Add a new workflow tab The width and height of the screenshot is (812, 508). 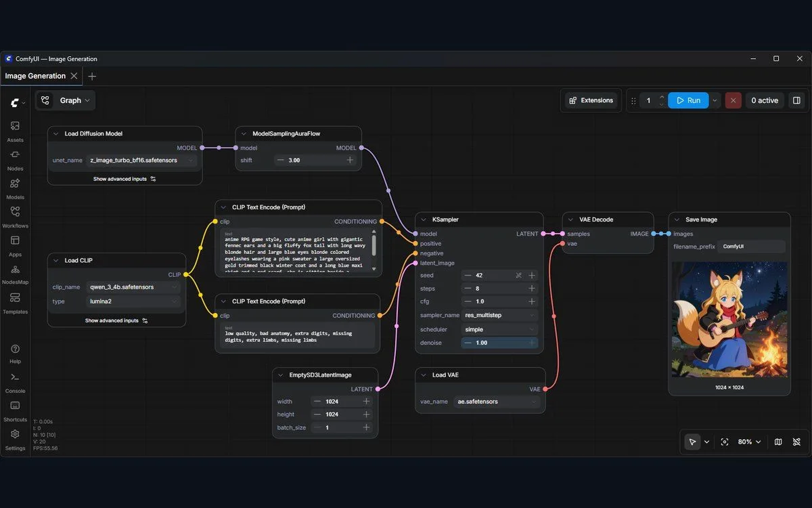tap(92, 77)
